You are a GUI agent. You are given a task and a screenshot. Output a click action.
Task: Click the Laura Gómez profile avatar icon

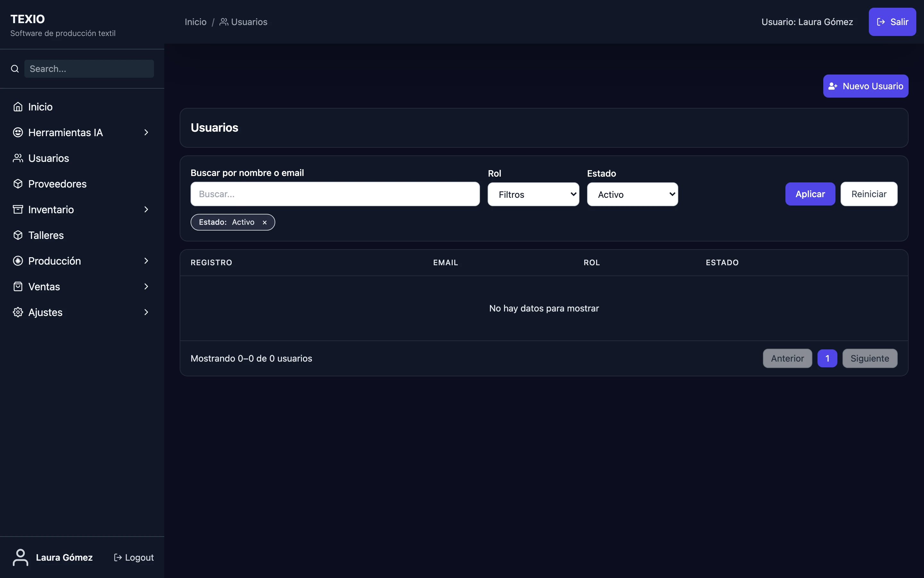(x=21, y=557)
